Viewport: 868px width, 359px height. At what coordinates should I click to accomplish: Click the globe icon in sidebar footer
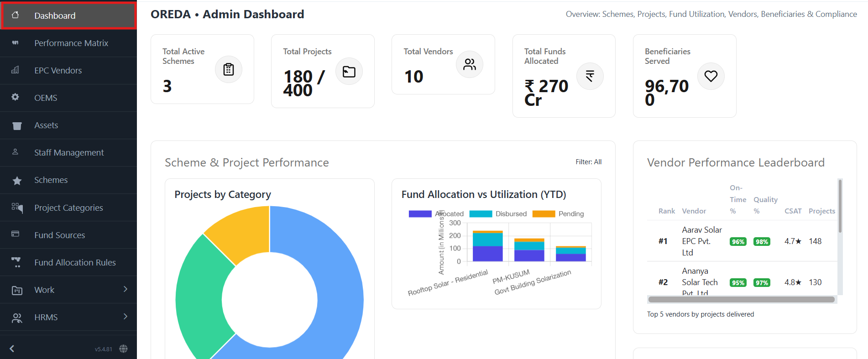[123, 349]
